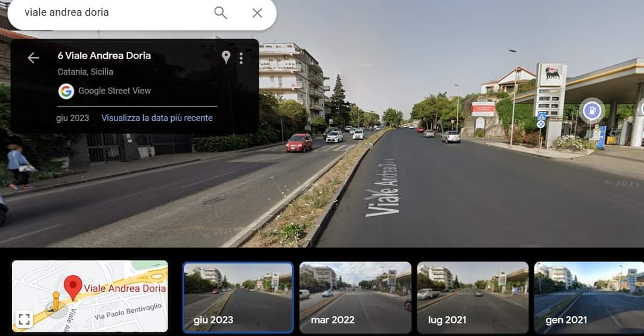Click the red pin on minimap
This screenshot has height=336, width=644.
(73, 287)
